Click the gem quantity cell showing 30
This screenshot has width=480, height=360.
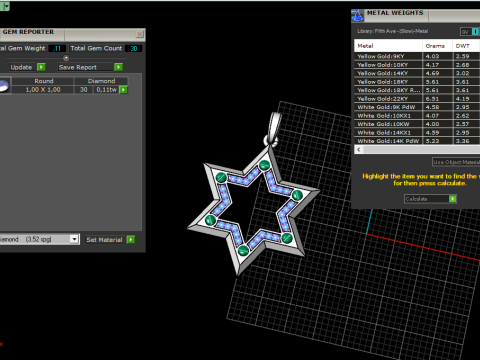tap(84, 90)
